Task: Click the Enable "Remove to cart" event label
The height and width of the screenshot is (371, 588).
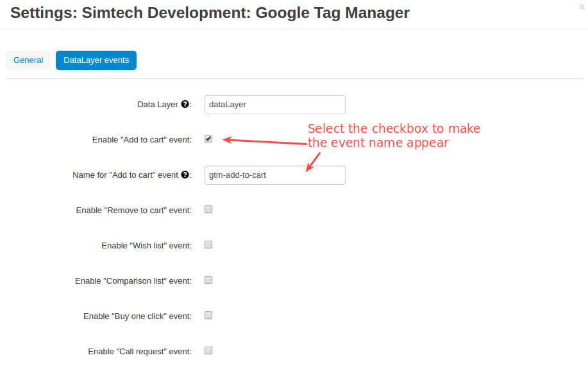Action: (x=134, y=211)
